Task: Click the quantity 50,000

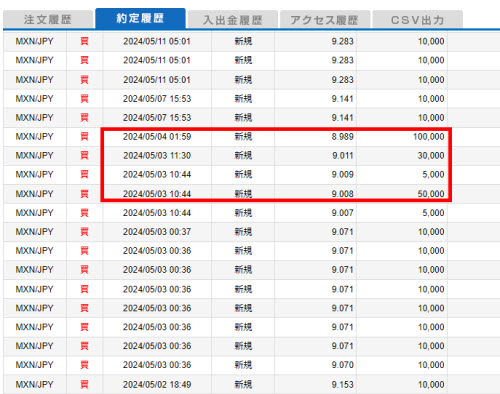Action: (431, 194)
